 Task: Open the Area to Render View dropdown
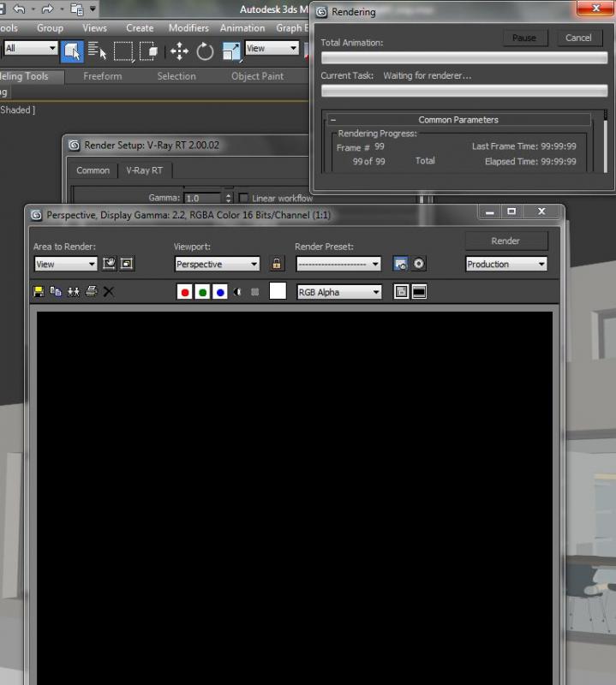(x=66, y=264)
